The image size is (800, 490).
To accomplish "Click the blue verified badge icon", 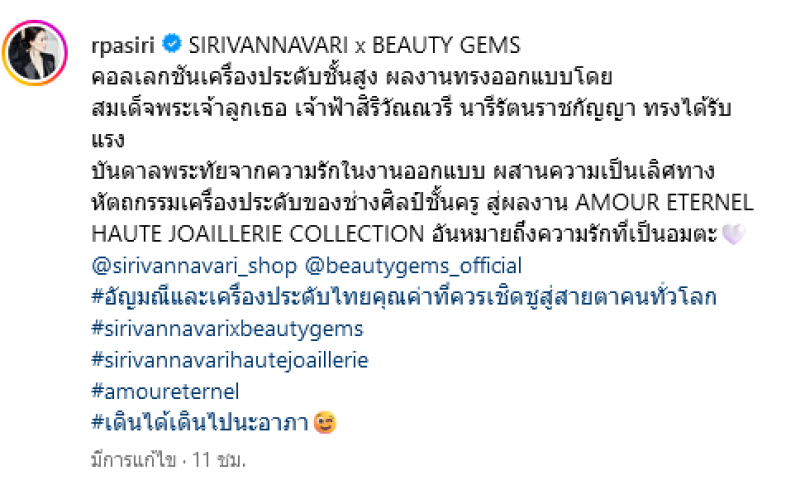I will [x=172, y=44].
